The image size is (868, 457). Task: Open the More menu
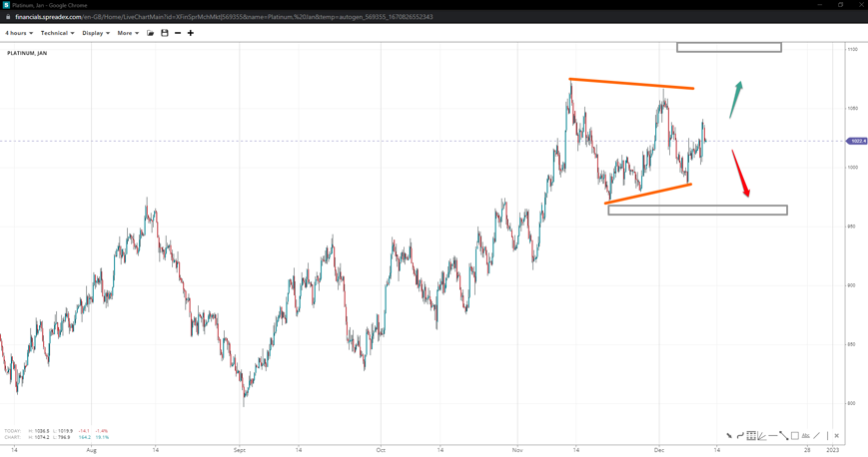[x=128, y=33]
